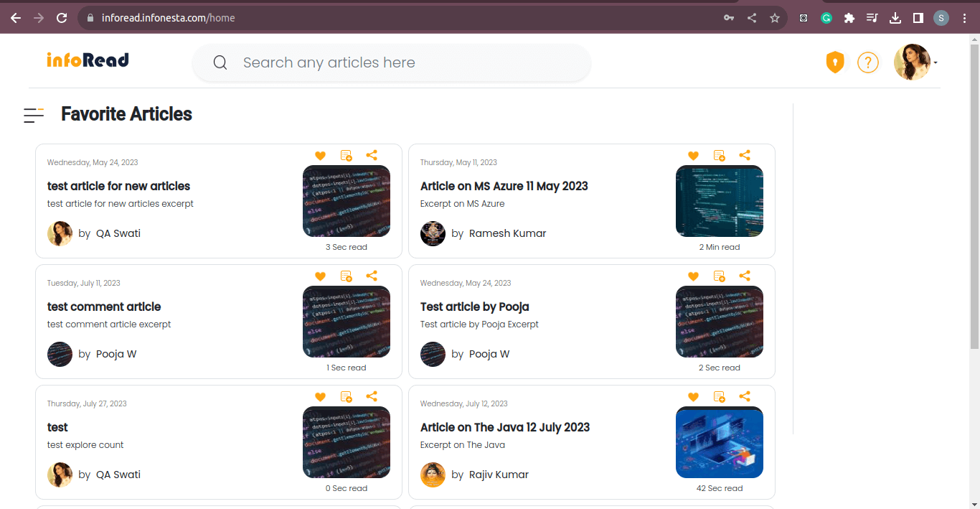
Task: Open the Chrome extensions puzzle menu
Action: point(849,18)
